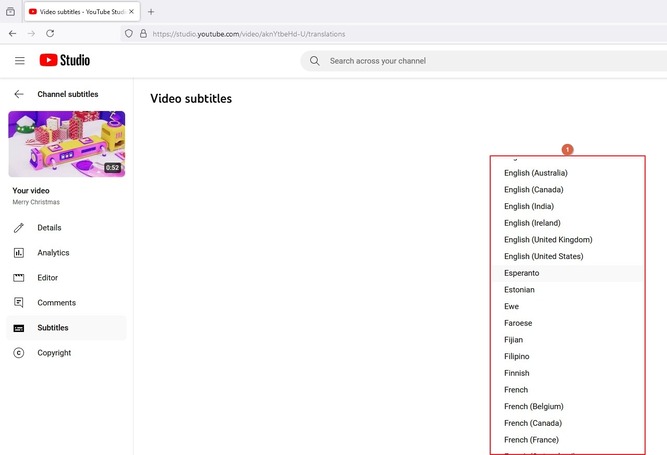Select English (United States) from the list

pos(568,256)
